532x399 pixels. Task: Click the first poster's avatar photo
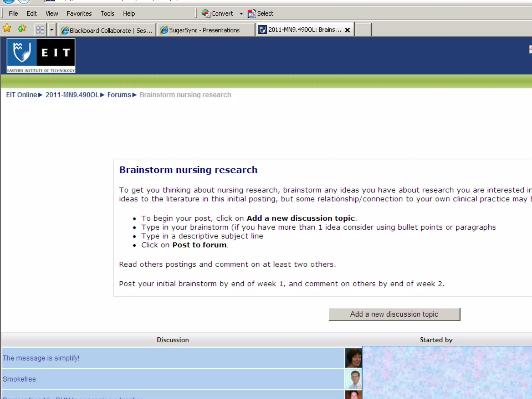353,358
